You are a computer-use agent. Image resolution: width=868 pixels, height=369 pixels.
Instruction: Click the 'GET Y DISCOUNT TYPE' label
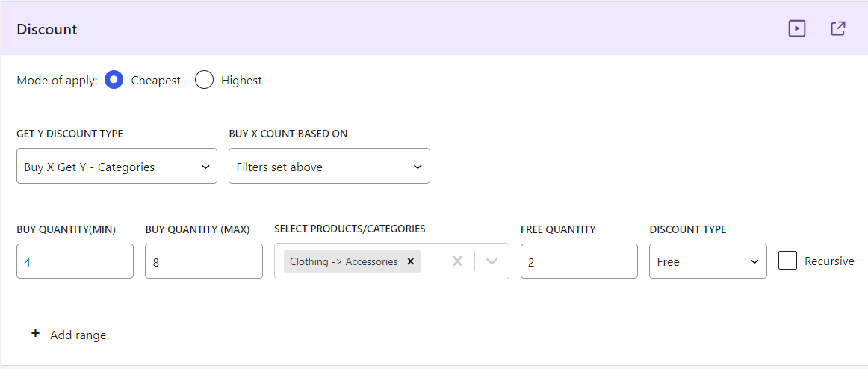point(69,134)
